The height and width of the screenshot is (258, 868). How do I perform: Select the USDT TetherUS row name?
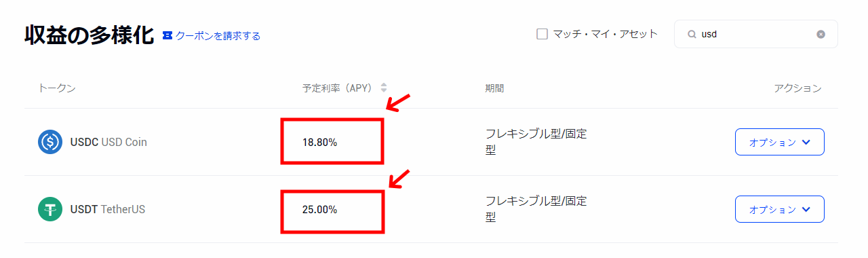click(108, 209)
